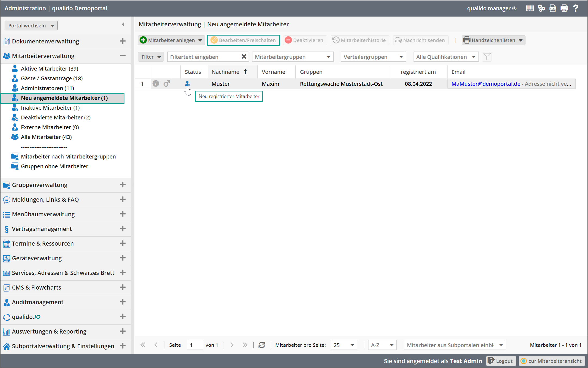Click status icon of Muster row
The height and width of the screenshot is (368, 588).
pyautogui.click(x=187, y=84)
